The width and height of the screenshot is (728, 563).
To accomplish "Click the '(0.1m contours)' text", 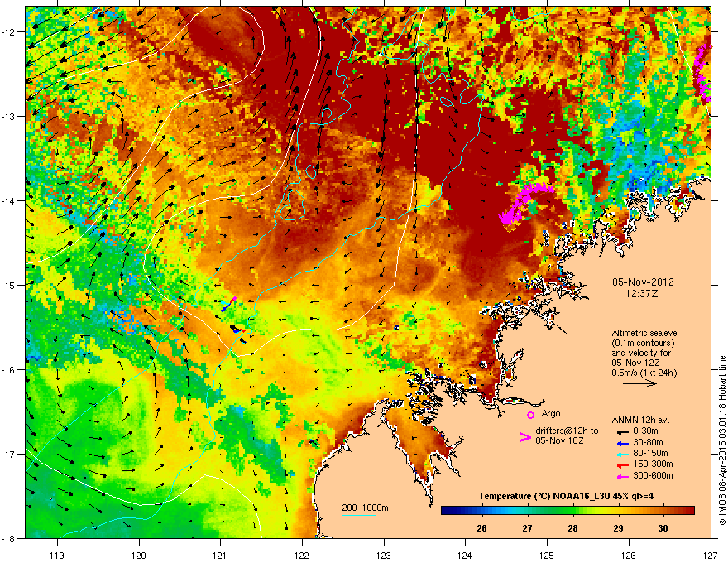I will point(643,344).
